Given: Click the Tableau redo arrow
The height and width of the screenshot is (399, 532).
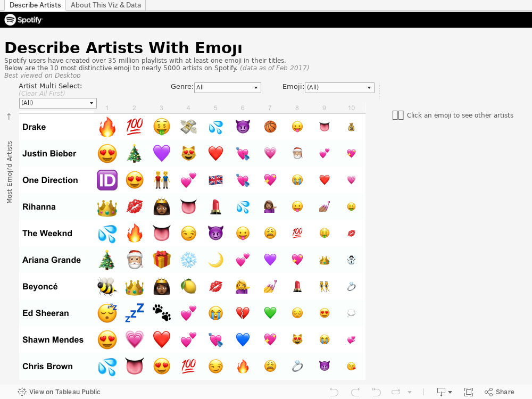Looking at the screenshot, I should tap(355, 392).
